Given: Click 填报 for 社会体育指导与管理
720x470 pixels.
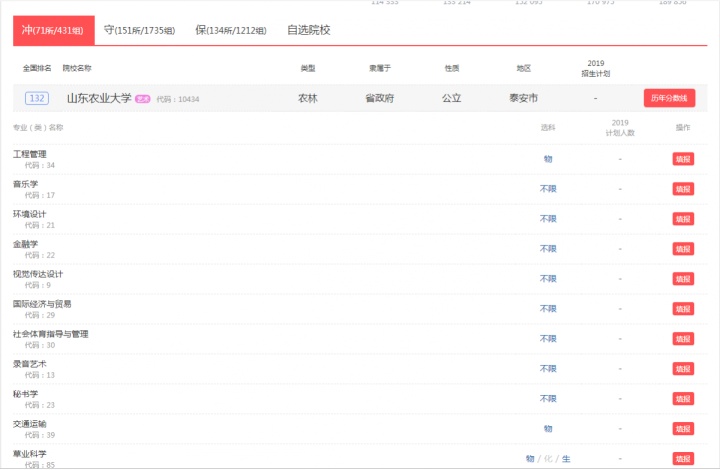Looking at the screenshot, I should pos(683,339).
